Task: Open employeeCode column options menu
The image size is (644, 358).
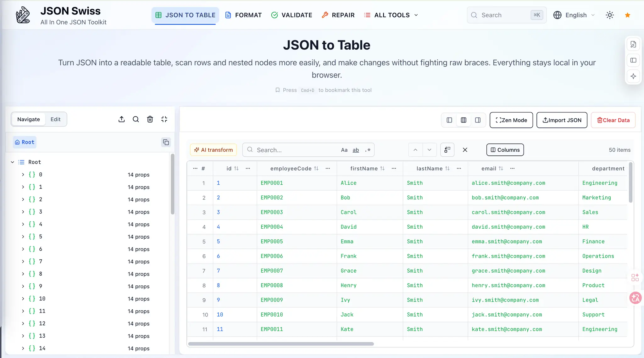Action: tap(328, 169)
